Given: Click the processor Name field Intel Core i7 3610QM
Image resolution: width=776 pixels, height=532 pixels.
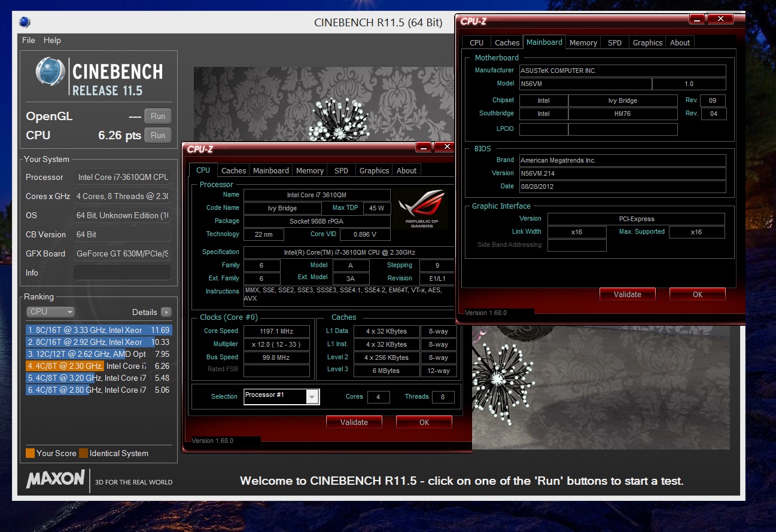Looking at the screenshot, I should coord(317,195).
